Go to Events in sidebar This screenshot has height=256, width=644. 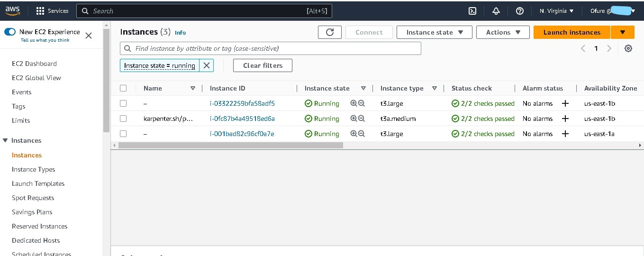(x=21, y=92)
